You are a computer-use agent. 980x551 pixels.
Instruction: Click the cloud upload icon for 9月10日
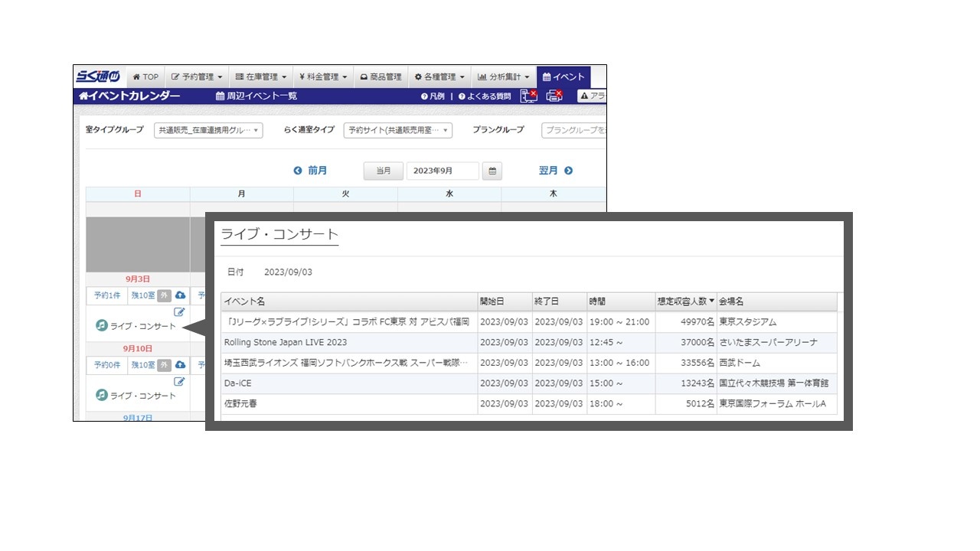pyautogui.click(x=181, y=365)
